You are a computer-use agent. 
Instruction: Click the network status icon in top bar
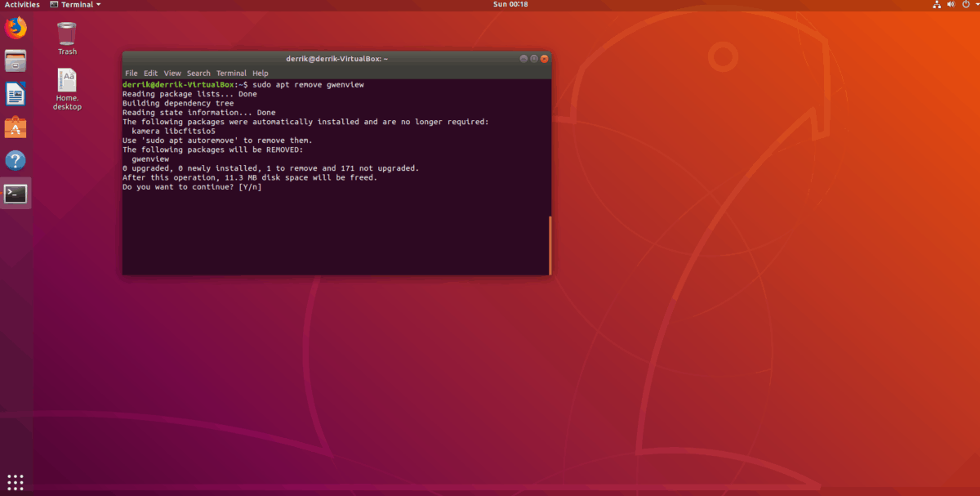936,4
